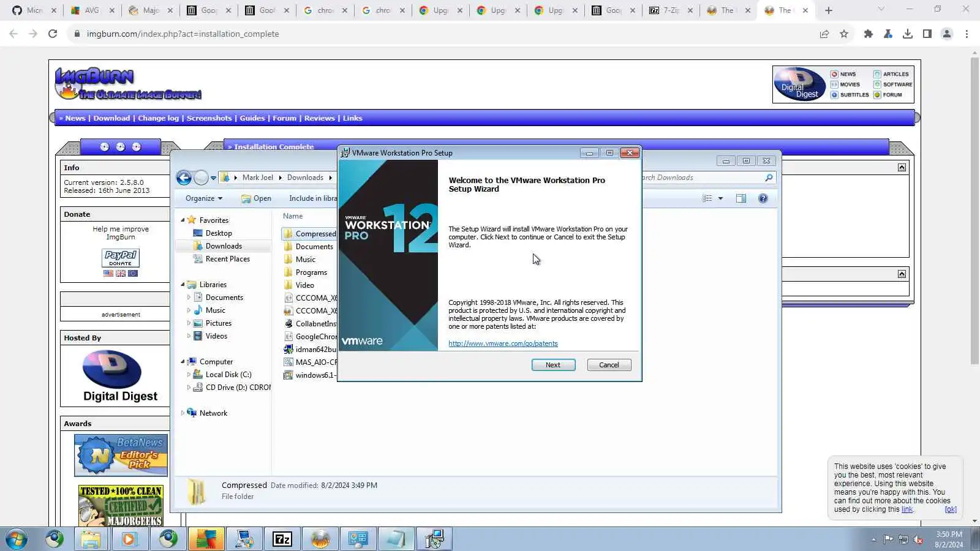Open the Explorer view options dropdown arrow
This screenshot has width=980, height=551.
(720, 198)
